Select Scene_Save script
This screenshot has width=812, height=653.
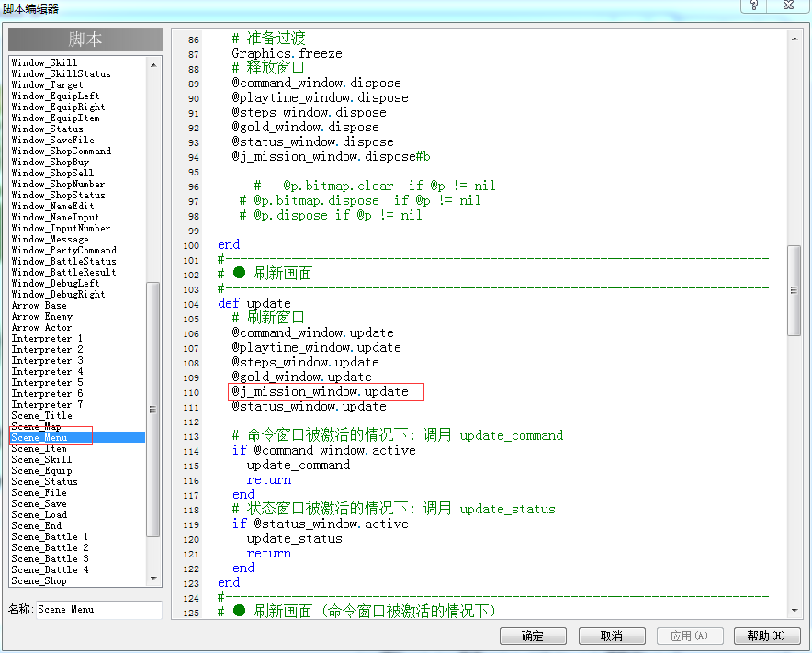[x=39, y=503]
